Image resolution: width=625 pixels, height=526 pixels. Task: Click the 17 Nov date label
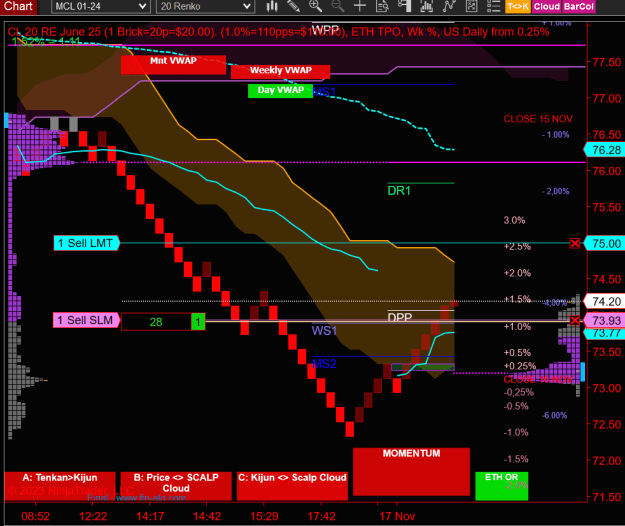(x=397, y=516)
